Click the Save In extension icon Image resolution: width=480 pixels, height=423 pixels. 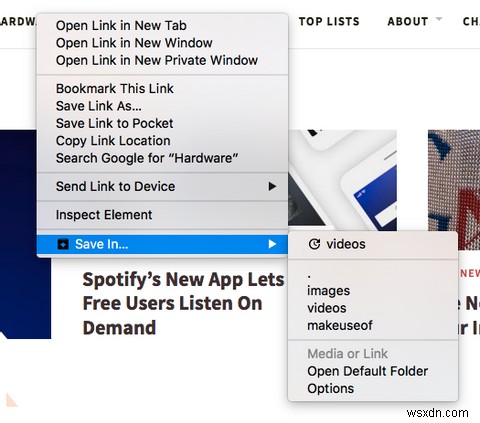coord(63,244)
